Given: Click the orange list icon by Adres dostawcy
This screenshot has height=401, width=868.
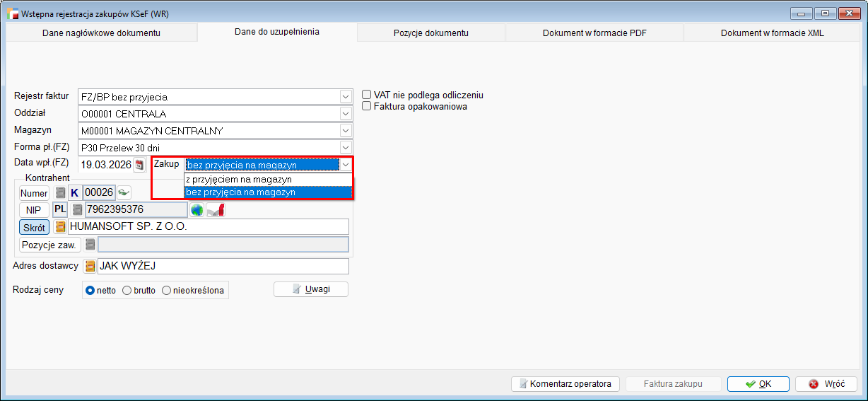Looking at the screenshot, I should coord(90,267).
